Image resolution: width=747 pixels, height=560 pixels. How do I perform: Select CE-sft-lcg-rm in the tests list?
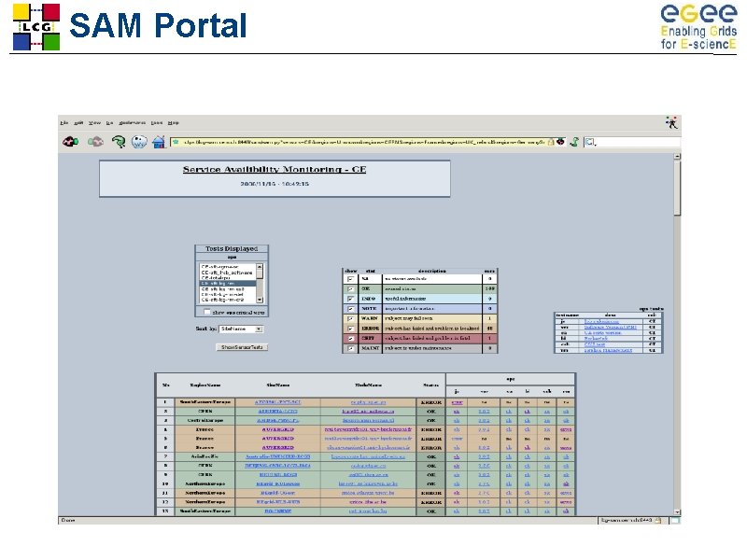pyautogui.click(x=231, y=281)
